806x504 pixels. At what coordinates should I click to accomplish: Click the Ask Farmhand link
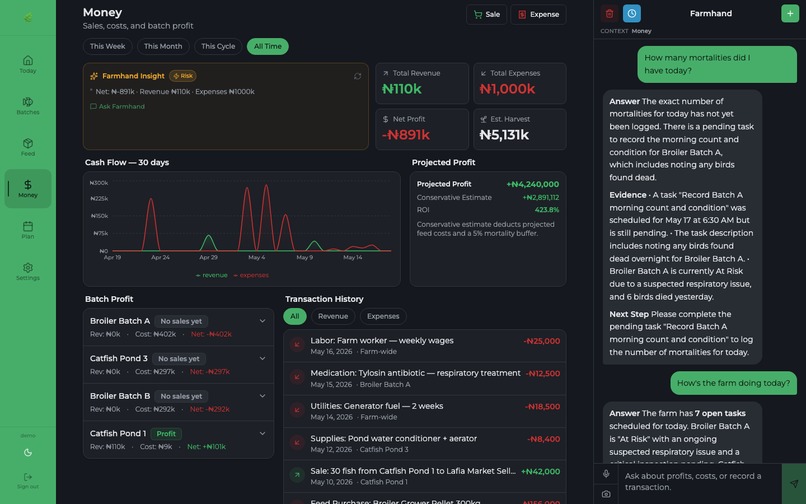[117, 106]
